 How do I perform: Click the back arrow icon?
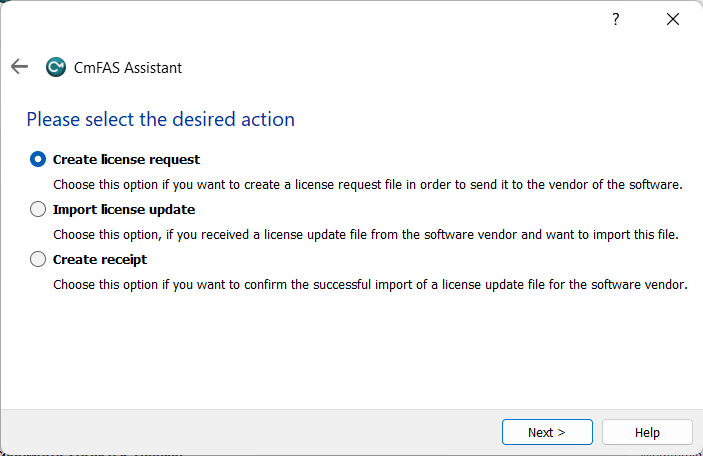[x=19, y=67]
